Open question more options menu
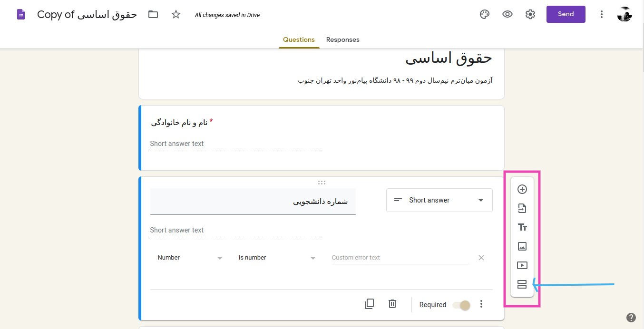Screen dimensions: 644x329 point(481,304)
